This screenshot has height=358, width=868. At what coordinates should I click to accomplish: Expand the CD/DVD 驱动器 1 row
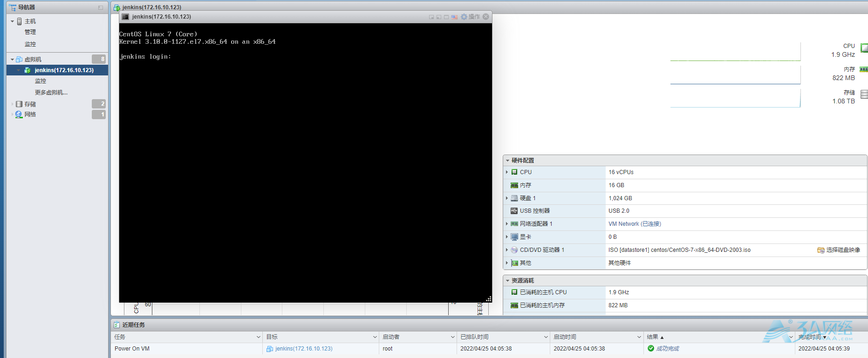(x=507, y=250)
